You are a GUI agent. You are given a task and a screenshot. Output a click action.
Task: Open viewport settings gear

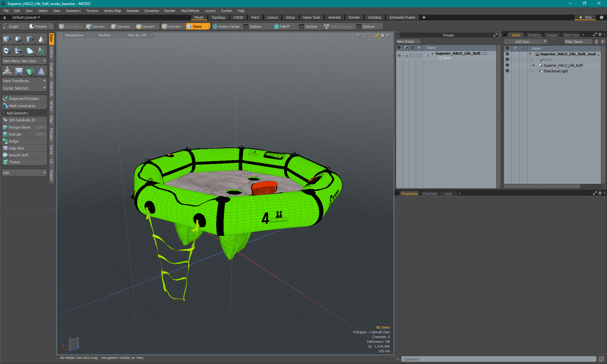pyautogui.click(x=383, y=35)
